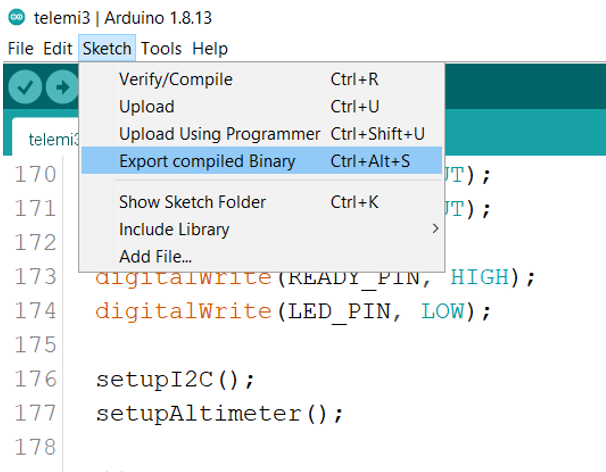The image size is (606, 472).
Task: Click the LOW constant on line 174
Action: (x=443, y=311)
